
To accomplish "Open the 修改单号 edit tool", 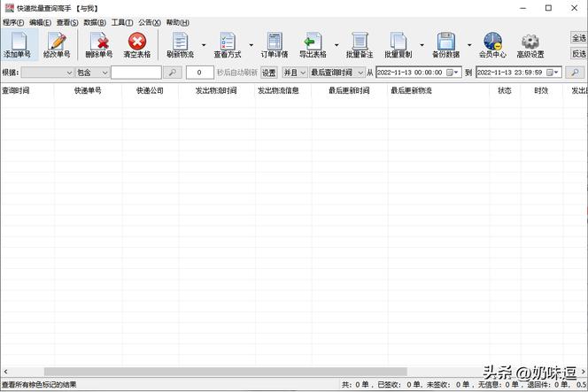I will pos(57,44).
